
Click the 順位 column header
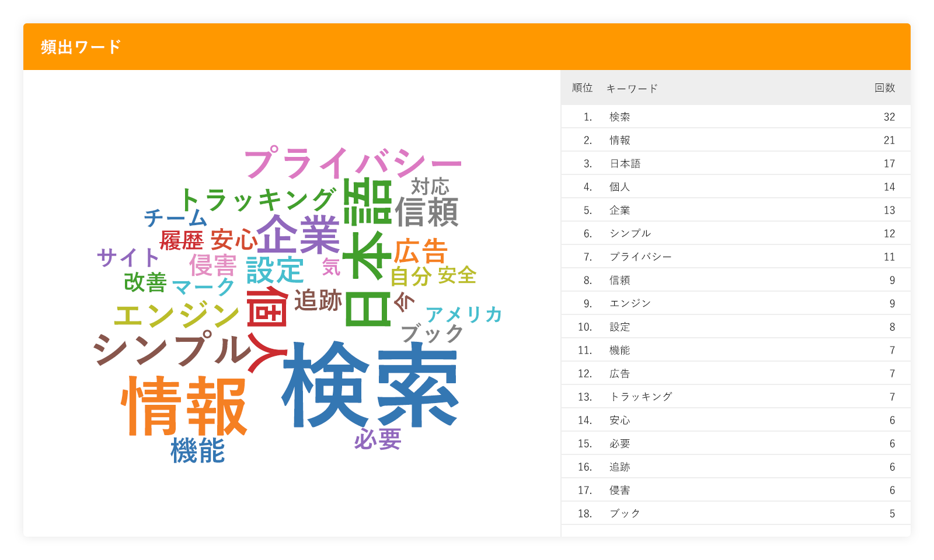click(x=582, y=88)
